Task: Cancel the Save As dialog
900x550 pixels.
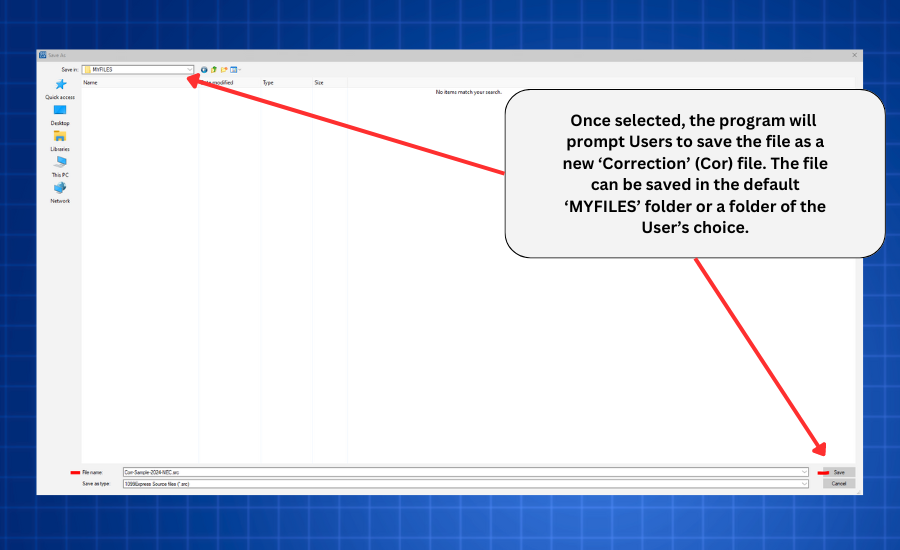Action: 839,483
